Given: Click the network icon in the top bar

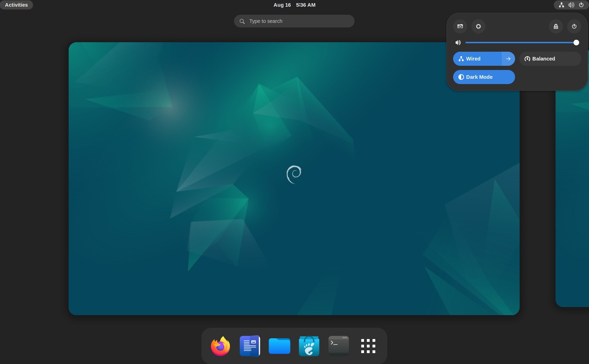Looking at the screenshot, I should pos(562,5).
